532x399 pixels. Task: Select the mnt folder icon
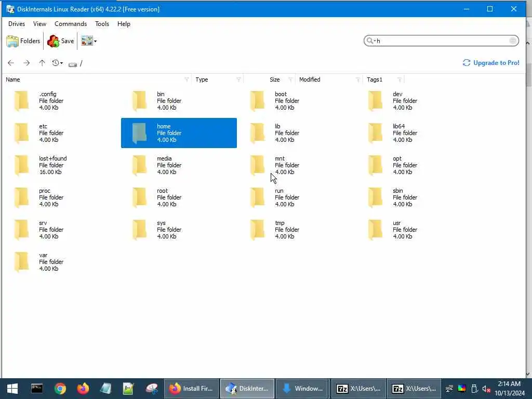[258, 165]
